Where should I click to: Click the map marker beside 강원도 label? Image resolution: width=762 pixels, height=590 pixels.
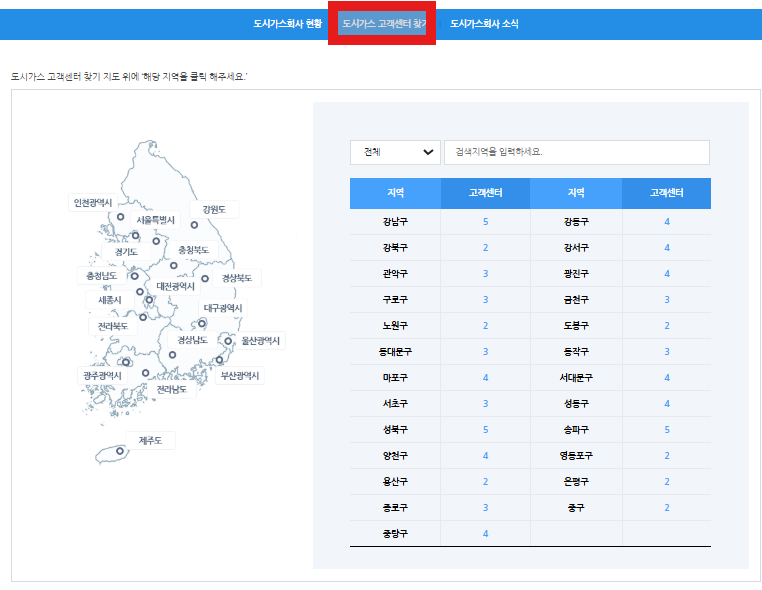click(x=194, y=225)
